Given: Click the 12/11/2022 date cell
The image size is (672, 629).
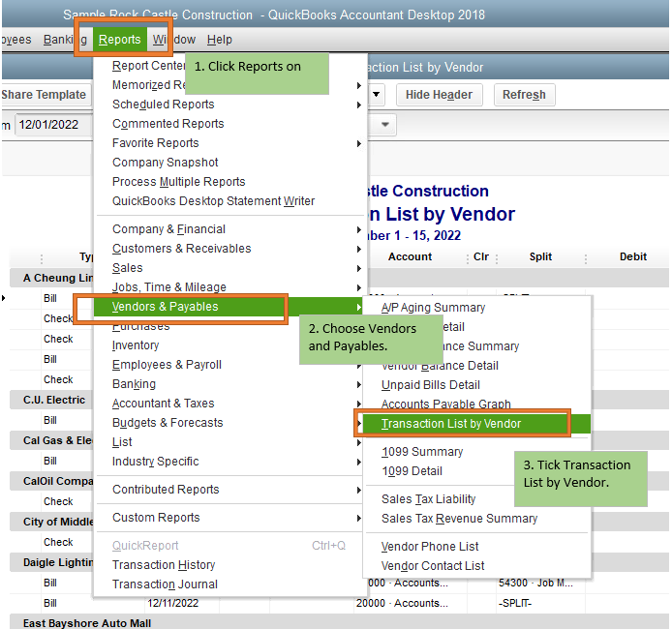Looking at the screenshot, I should pyautogui.click(x=172, y=603).
